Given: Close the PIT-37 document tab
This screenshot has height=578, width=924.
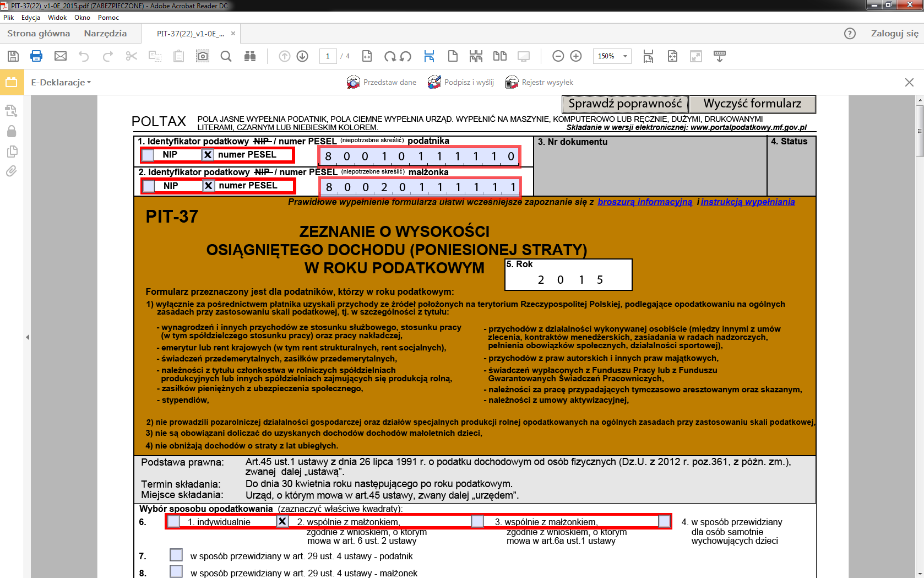Looking at the screenshot, I should [233, 34].
